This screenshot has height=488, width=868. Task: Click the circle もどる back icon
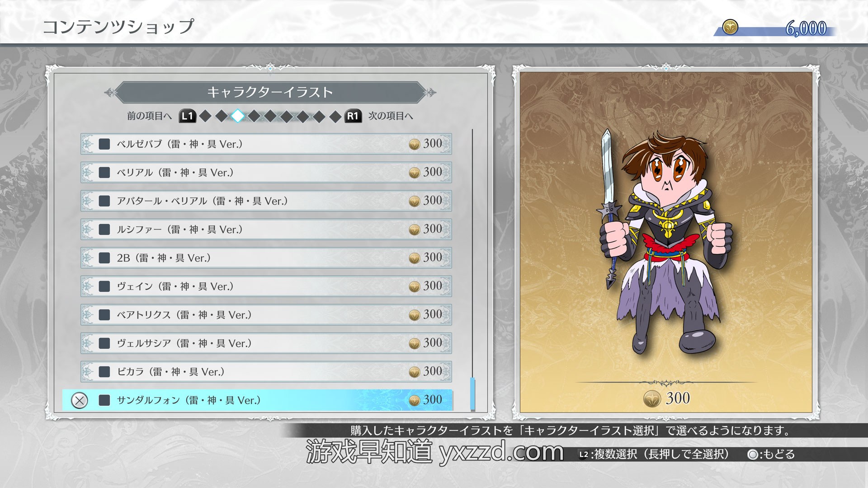[753, 455]
